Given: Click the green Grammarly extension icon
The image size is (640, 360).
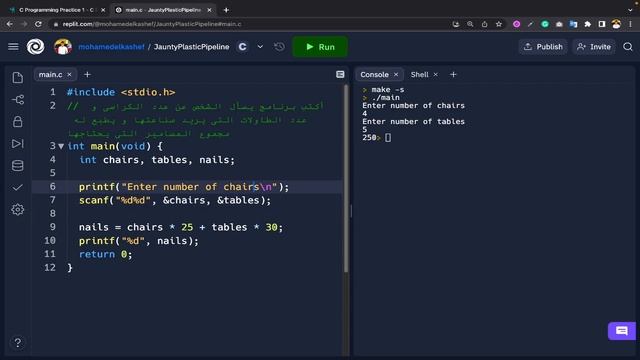Looking at the screenshot, I should [545, 24].
